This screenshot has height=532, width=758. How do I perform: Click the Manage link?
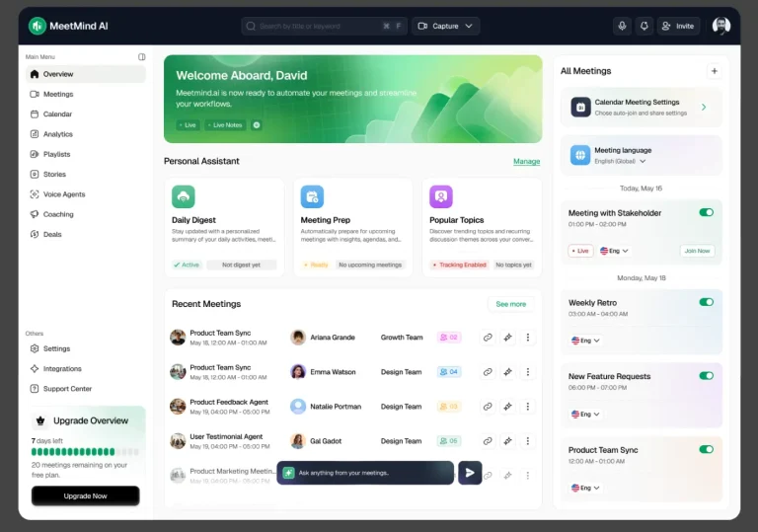tap(526, 162)
